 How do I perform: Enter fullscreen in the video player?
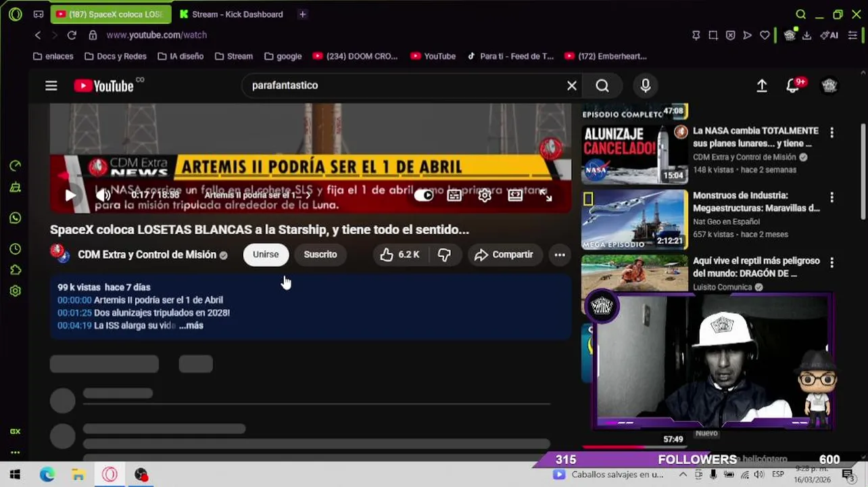coord(546,195)
